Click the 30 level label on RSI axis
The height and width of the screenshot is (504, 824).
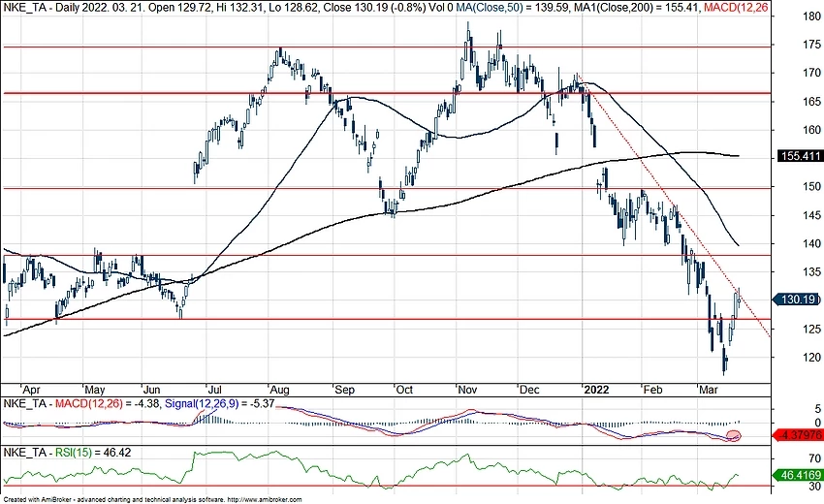815,487
